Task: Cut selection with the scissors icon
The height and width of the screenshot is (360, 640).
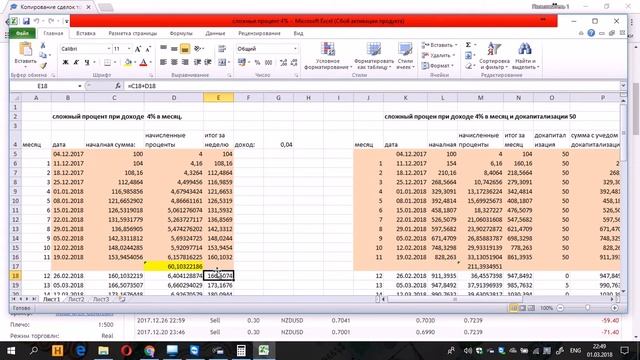Action: 43,46
